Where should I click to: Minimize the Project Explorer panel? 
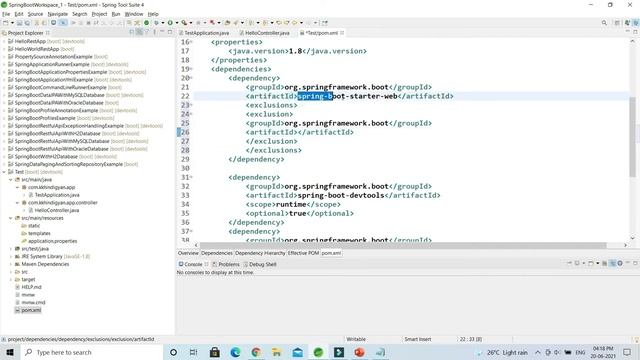[162, 32]
